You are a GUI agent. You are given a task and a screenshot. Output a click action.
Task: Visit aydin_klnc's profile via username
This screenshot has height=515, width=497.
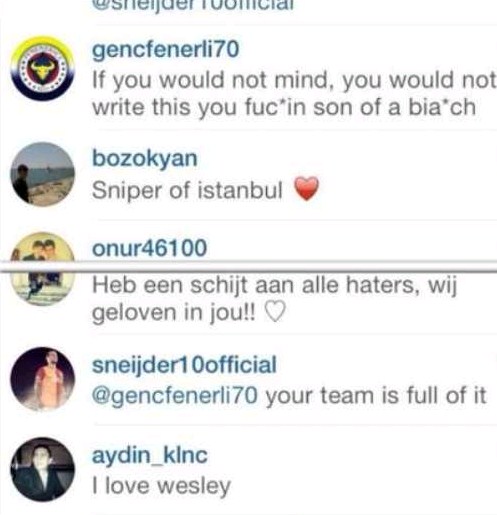coord(150,455)
